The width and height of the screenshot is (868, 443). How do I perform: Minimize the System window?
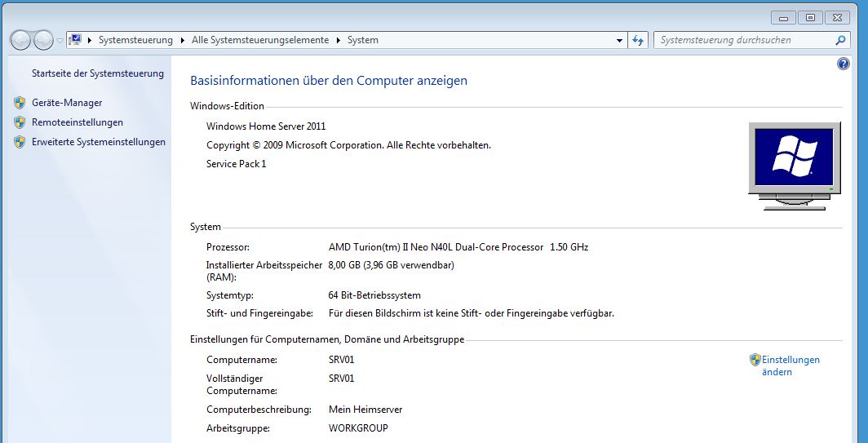click(783, 18)
